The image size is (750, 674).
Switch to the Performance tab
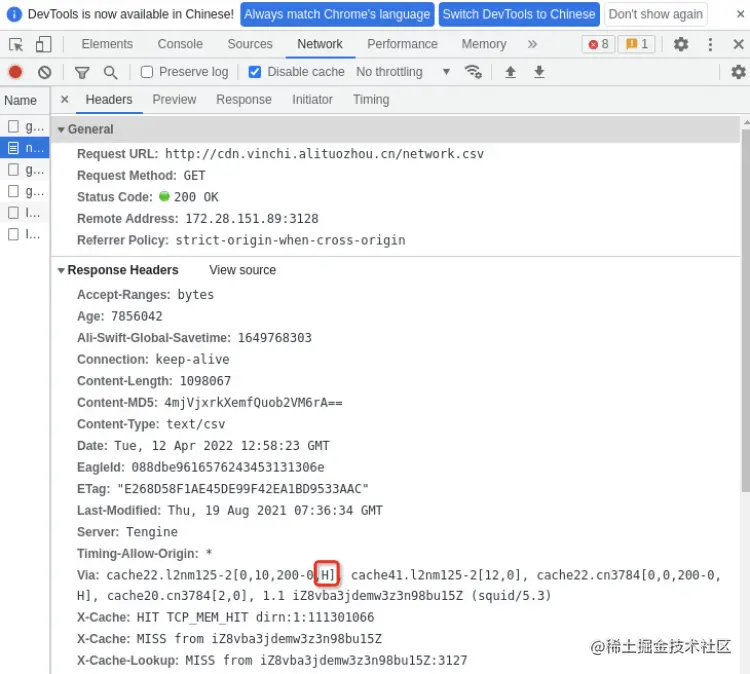(402, 44)
